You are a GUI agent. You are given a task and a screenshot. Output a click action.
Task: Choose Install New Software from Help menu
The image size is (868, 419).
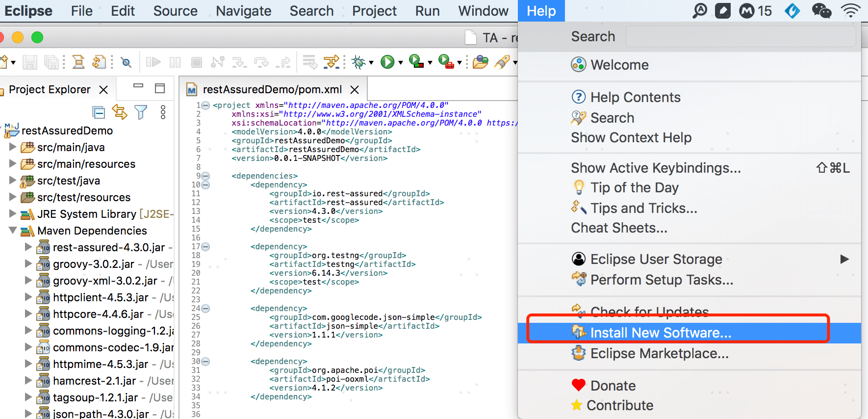coord(689,333)
